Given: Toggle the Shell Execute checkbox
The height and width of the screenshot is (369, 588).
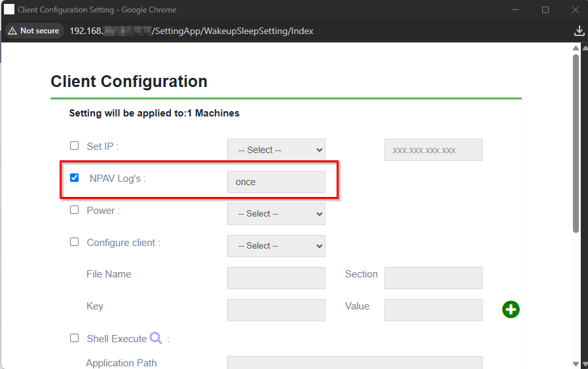Looking at the screenshot, I should pyautogui.click(x=74, y=338).
